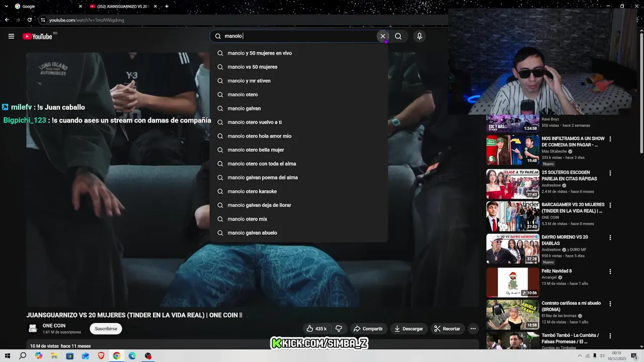This screenshot has width=644, height=362.
Task: Open menu for Tambó Tambó - La Cumbita
Action: pyautogui.click(x=610, y=336)
